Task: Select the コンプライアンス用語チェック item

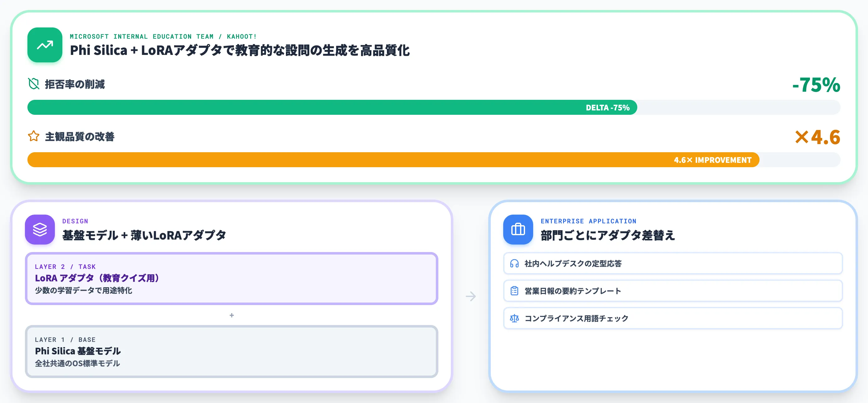Action: [673, 318]
